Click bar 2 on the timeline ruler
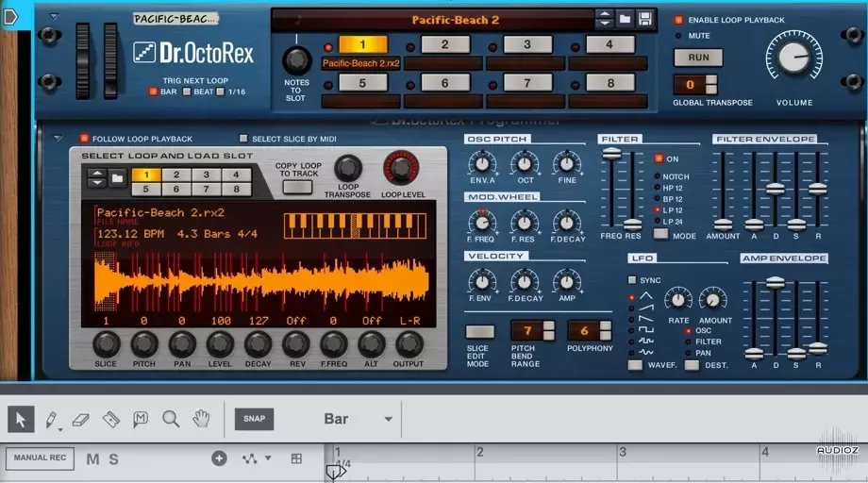This screenshot has height=483, width=868. (479, 452)
